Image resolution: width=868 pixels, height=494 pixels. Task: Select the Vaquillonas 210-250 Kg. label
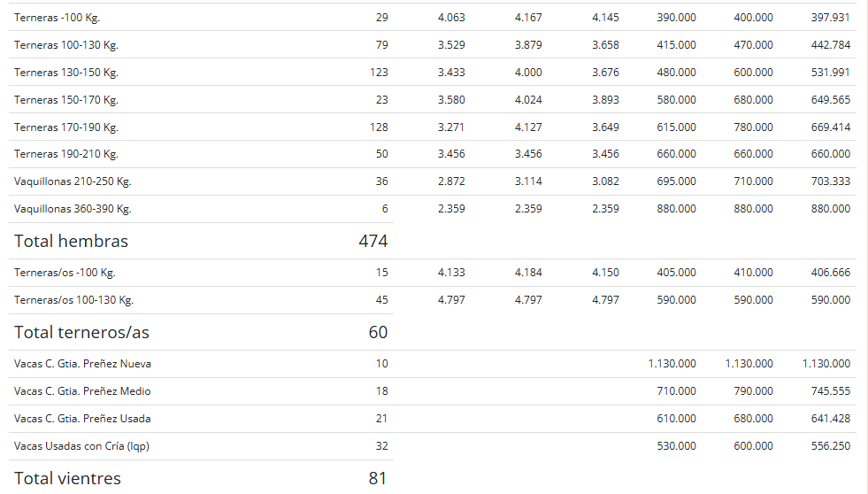coord(73,181)
